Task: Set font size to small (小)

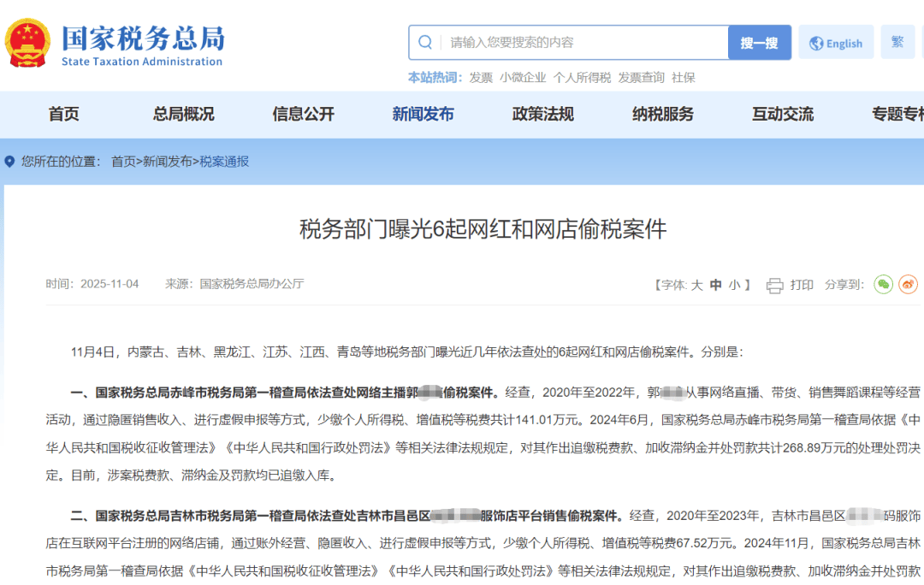Action: click(x=735, y=286)
